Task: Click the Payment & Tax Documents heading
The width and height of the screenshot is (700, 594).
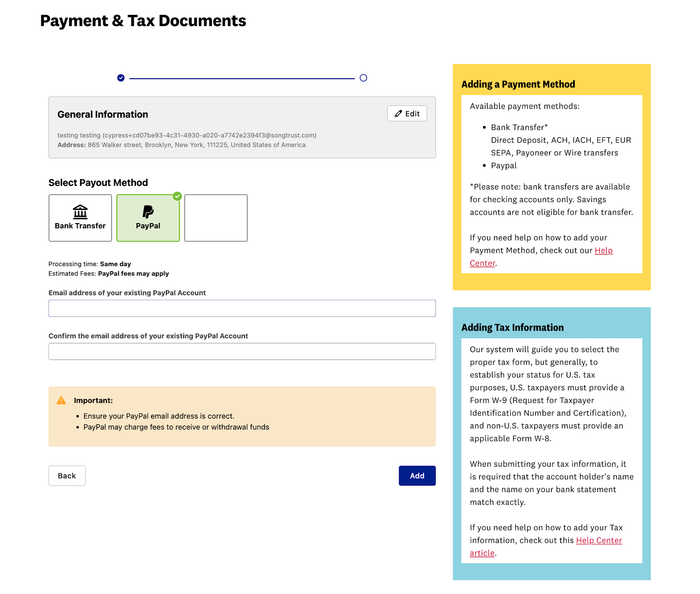Action: tap(143, 21)
